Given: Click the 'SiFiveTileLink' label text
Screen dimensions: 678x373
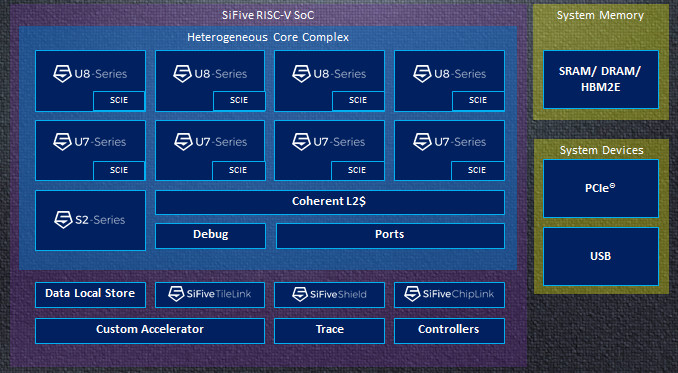Looking at the screenshot, I should click(219, 294).
